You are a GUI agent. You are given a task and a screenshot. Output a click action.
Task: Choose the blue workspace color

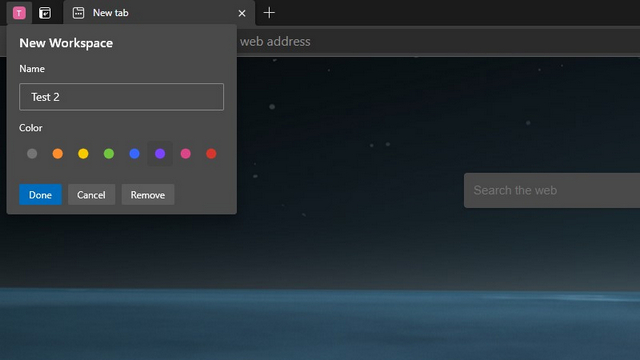[134, 153]
